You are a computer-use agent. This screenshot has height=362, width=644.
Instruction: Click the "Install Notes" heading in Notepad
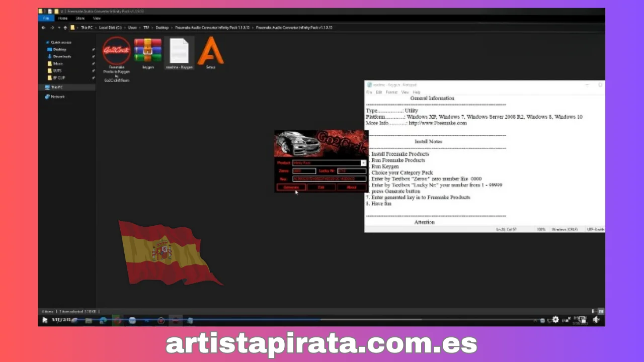[428, 141]
